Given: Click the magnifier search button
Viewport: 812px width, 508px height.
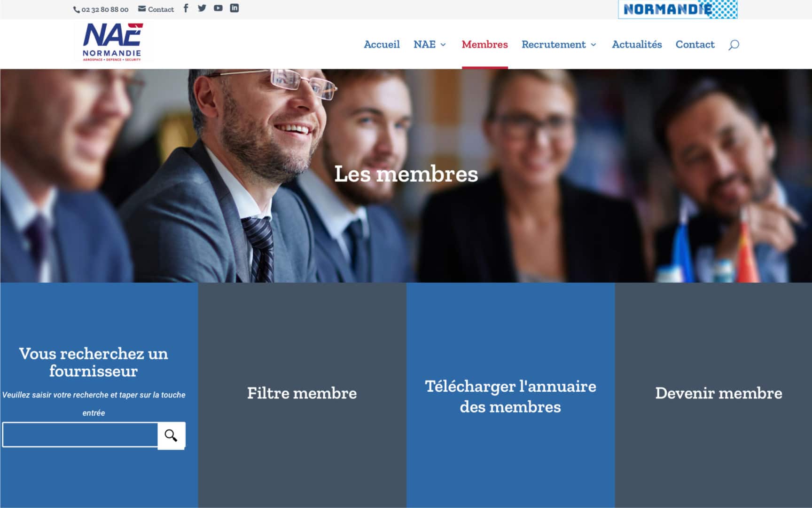Looking at the screenshot, I should tap(171, 436).
